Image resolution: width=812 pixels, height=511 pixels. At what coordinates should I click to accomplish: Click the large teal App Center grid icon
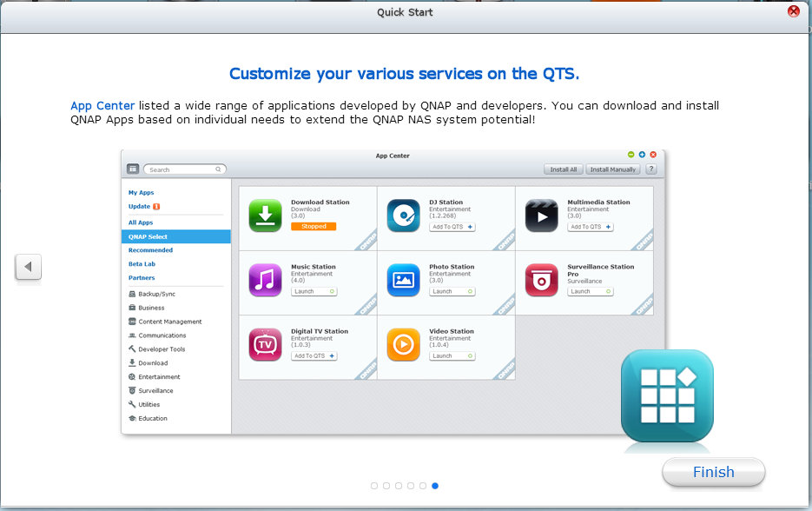(667, 396)
